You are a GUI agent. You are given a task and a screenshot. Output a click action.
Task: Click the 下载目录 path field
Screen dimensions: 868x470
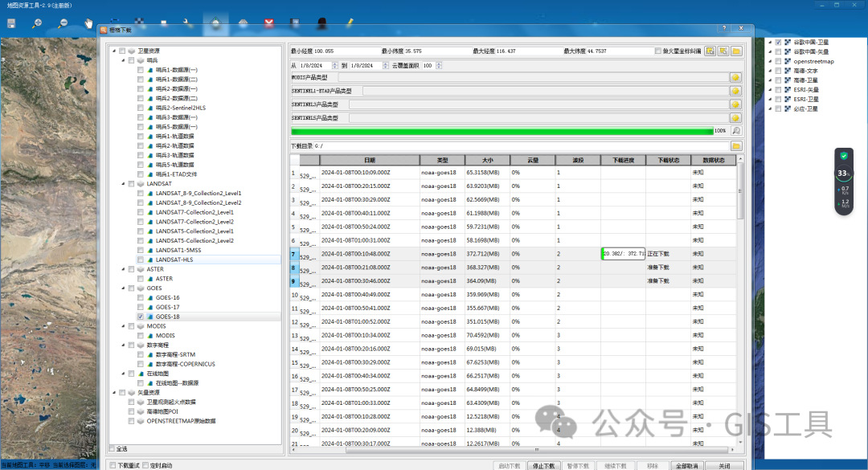tap(521, 146)
